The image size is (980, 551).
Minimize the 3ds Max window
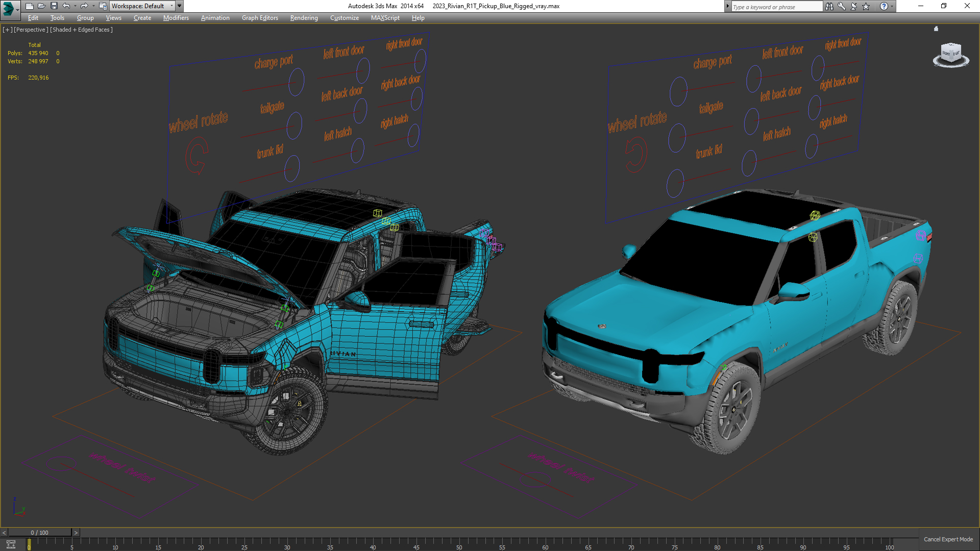[921, 6]
